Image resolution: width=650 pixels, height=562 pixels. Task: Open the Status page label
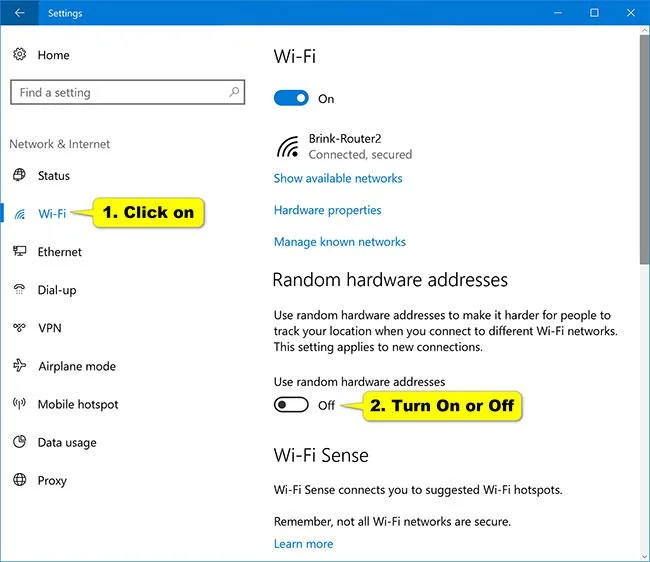point(54,176)
